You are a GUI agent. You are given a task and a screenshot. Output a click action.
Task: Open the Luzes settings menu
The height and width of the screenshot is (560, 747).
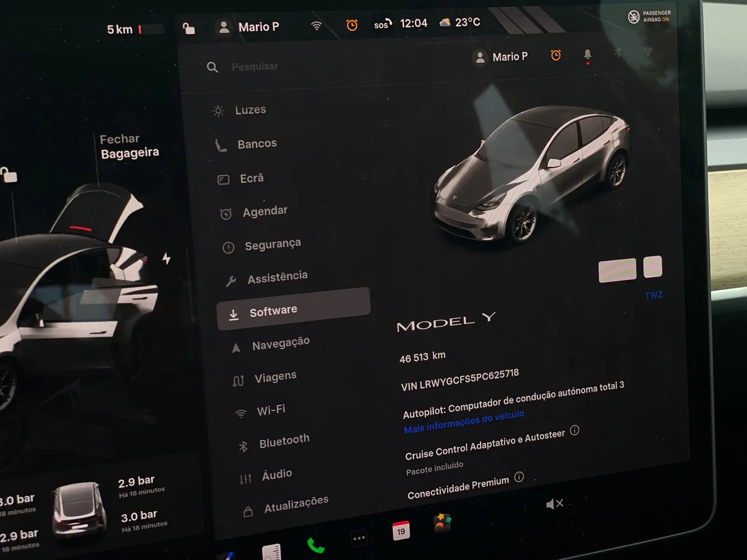(239, 110)
